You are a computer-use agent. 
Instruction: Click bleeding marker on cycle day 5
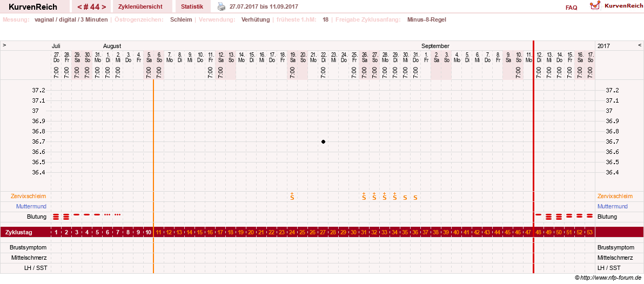click(97, 214)
